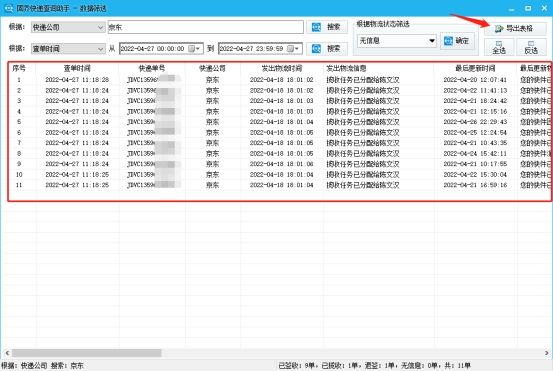Select row number 5 in the table

(19, 122)
